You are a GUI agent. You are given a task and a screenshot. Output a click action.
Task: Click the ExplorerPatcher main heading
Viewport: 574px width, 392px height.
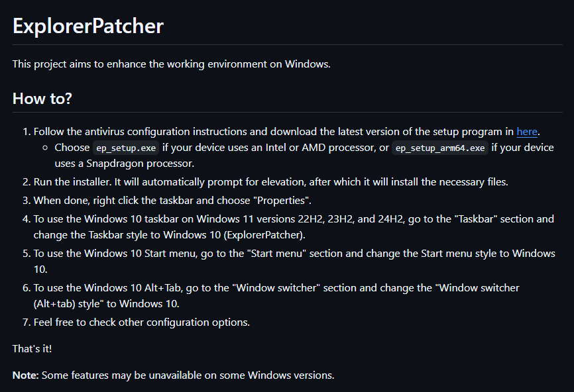pos(88,26)
